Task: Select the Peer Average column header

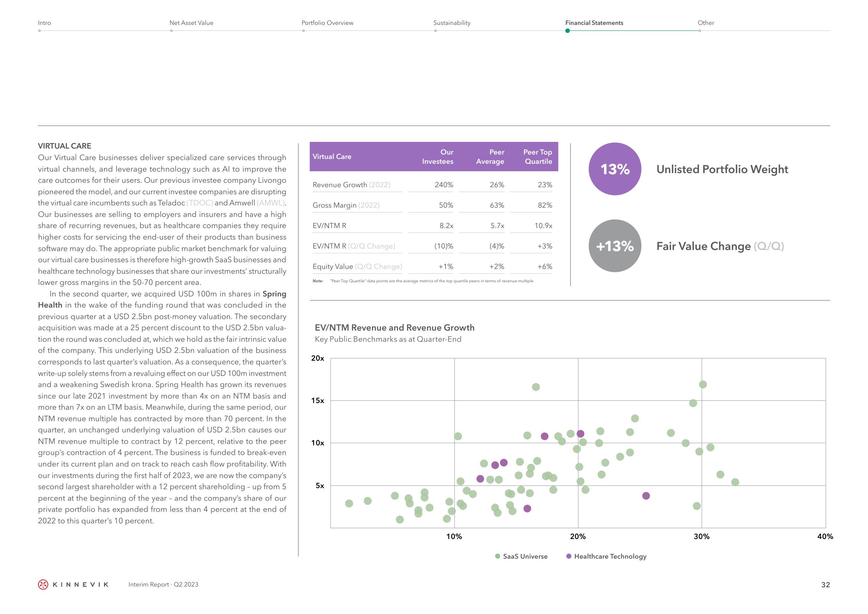Action: pyautogui.click(x=490, y=157)
